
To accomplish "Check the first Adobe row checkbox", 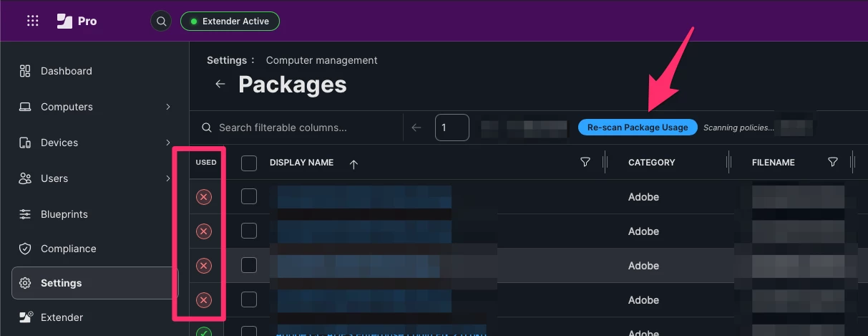I will [x=249, y=196].
